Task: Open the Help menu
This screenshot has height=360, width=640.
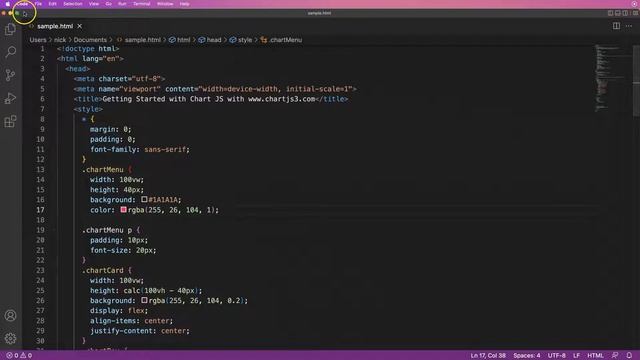Action: [x=184, y=4]
